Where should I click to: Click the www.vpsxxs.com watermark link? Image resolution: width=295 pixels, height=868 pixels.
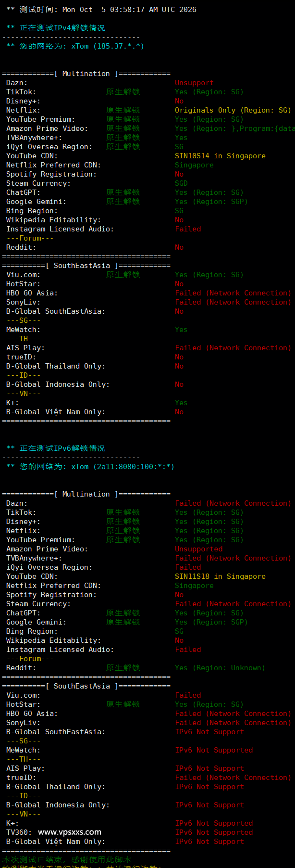coord(70,832)
